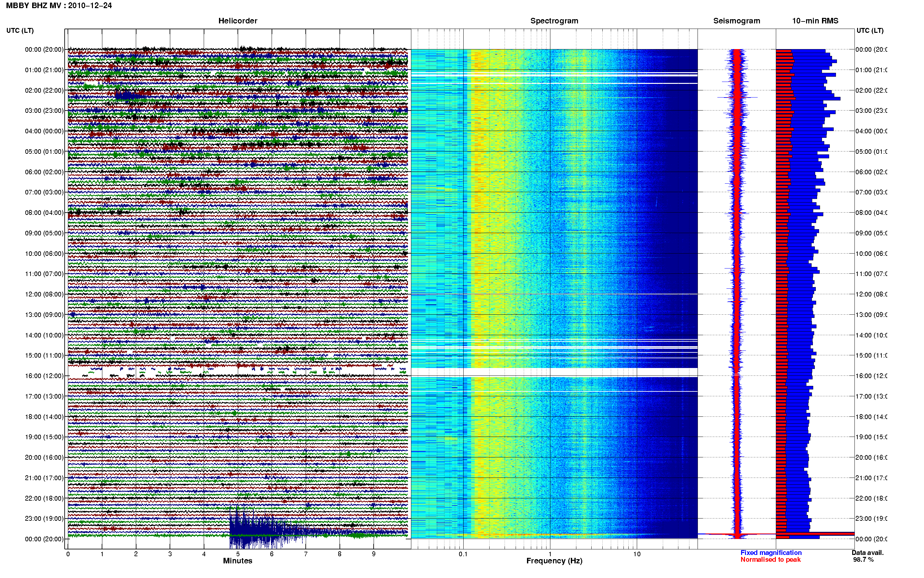Click the left-axis 20:00 (16:00) time label

(44, 458)
